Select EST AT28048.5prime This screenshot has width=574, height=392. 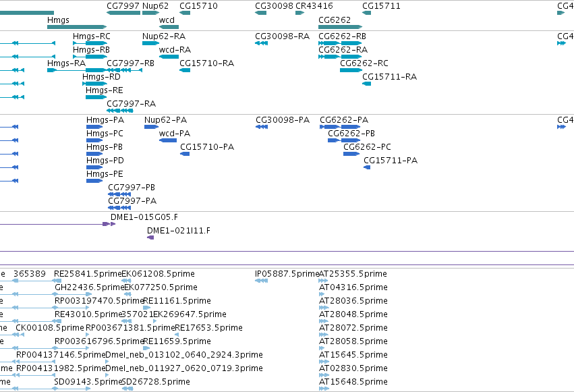353,315
